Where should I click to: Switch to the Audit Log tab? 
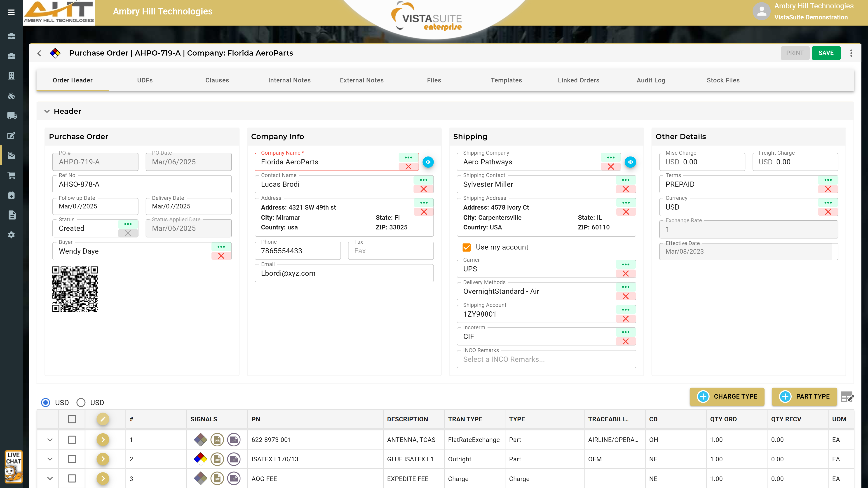[x=651, y=80]
